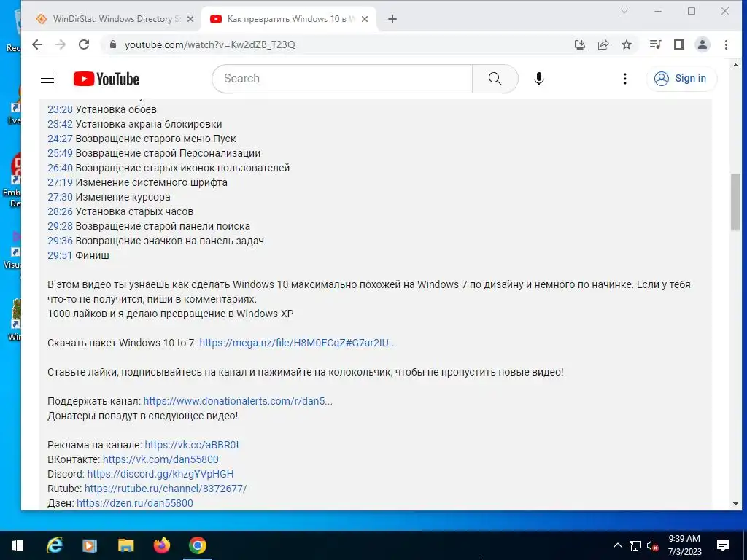This screenshot has height=560, width=747.
Task: Jump to timestamp 27:19
Action: (x=60, y=182)
